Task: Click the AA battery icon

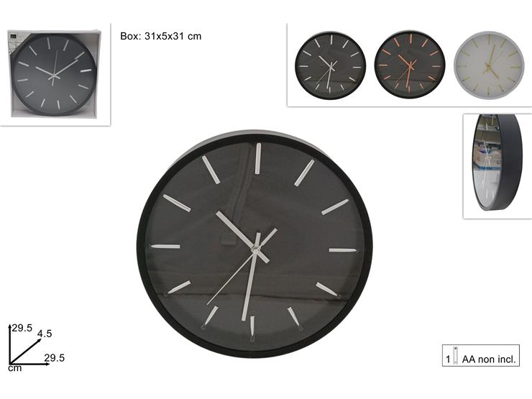Action: point(455,355)
